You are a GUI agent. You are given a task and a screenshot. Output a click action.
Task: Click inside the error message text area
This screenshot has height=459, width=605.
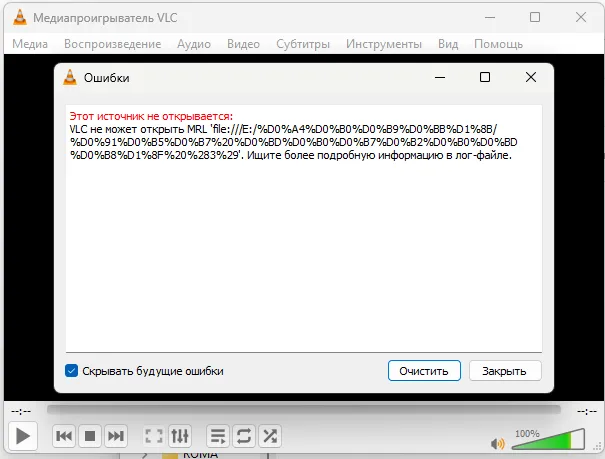pyautogui.click(x=304, y=228)
